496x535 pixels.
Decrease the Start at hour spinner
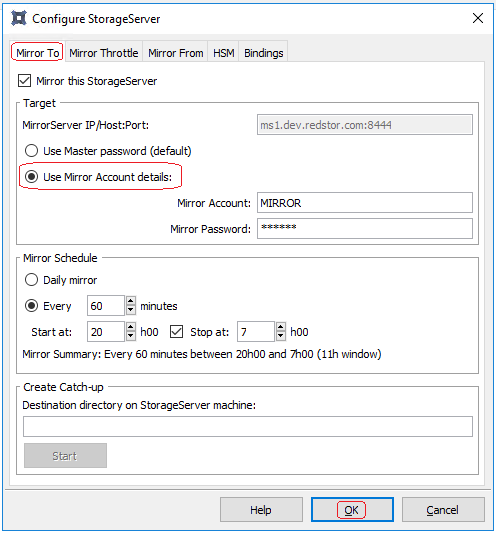(131, 336)
